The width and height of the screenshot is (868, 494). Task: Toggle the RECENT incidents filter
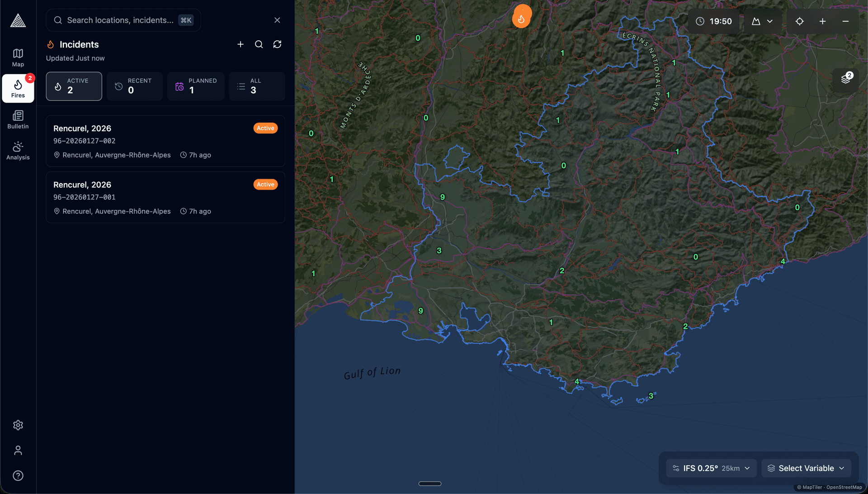click(x=134, y=86)
